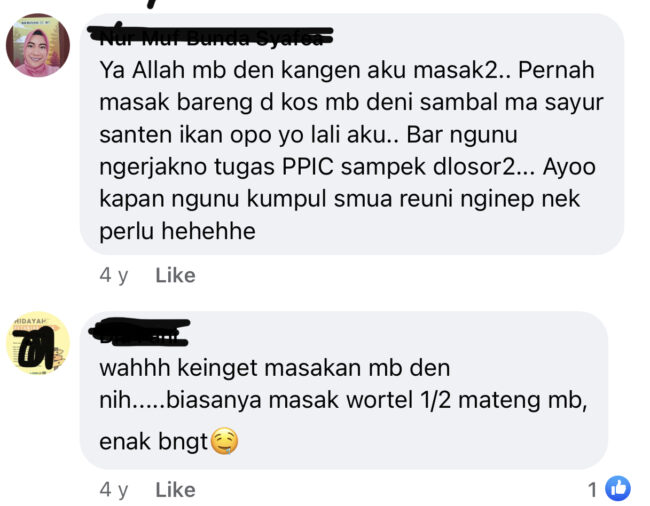
Task: Like the comment about wortel 1/2 mateng
Action: coord(175,490)
